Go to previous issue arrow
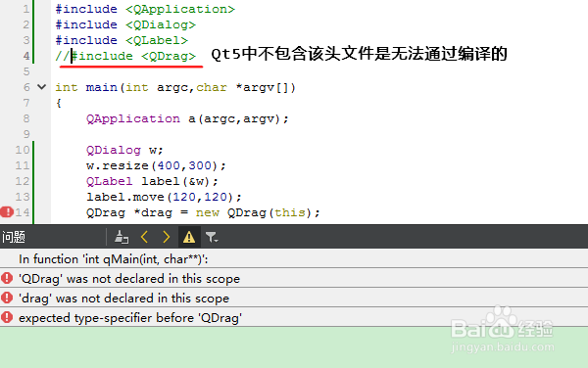This screenshot has height=368, width=588. pos(144,237)
